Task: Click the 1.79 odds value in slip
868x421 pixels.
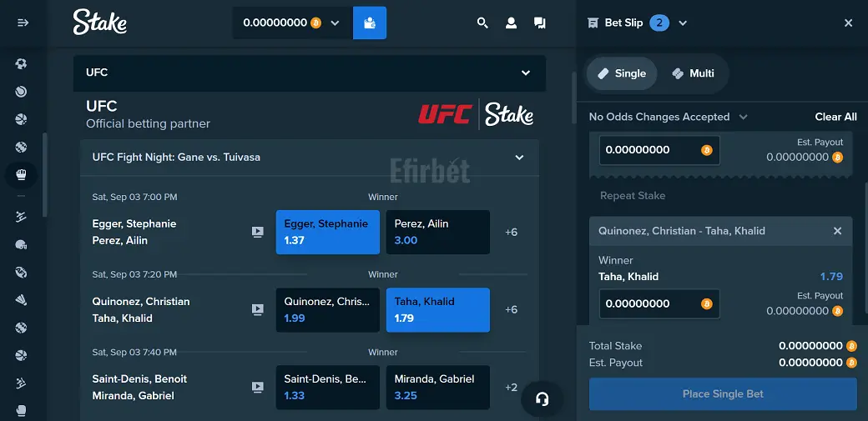Action: (831, 277)
